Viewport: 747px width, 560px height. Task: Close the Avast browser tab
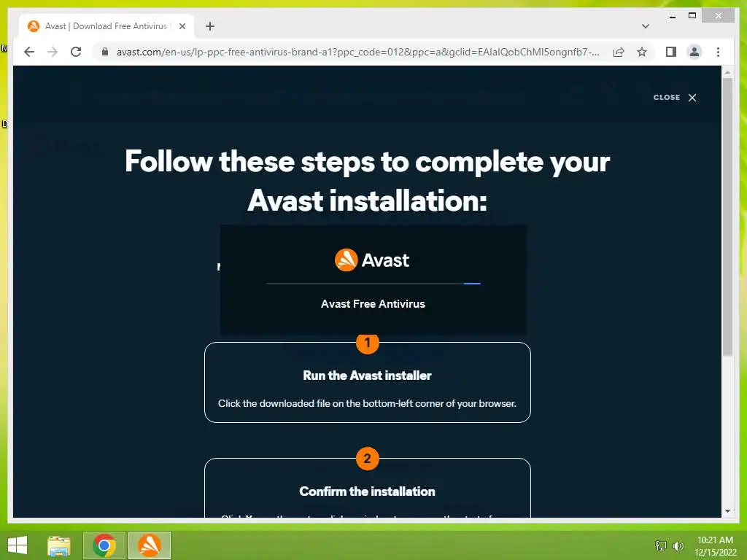(182, 26)
